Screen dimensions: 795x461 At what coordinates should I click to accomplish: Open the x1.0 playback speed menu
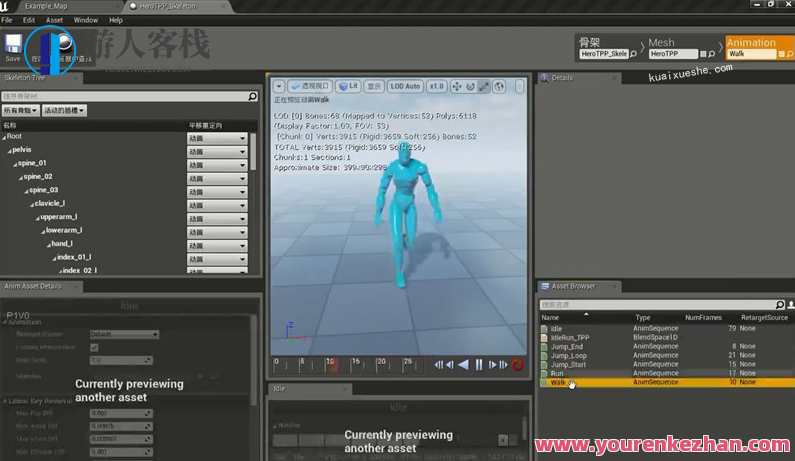pos(437,86)
